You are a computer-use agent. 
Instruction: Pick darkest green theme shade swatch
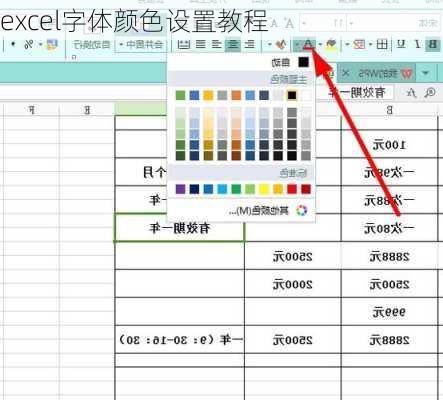point(180,156)
